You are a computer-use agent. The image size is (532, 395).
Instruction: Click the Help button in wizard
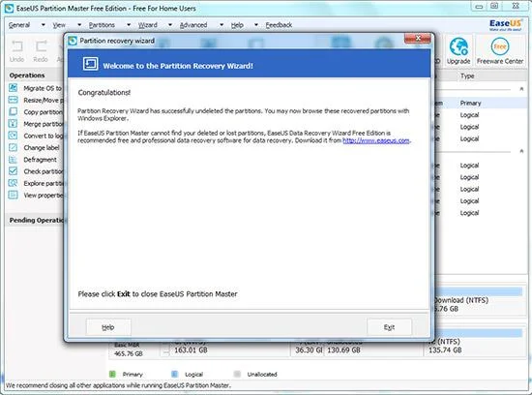pyautogui.click(x=108, y=327)
